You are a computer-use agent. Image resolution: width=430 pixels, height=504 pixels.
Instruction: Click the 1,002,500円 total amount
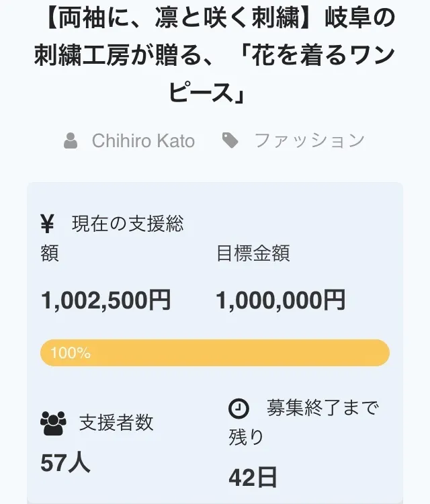106,300
